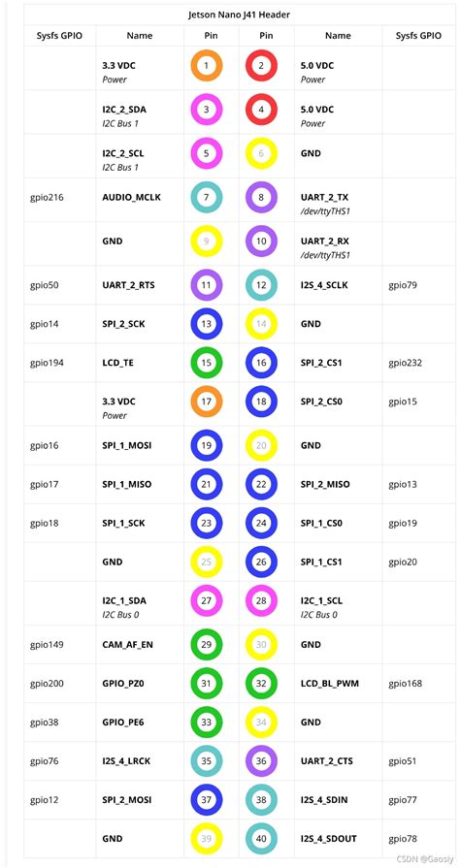460x868 pixels.
Task: Click the orange pin 1 circle
Action: [206, 66]
